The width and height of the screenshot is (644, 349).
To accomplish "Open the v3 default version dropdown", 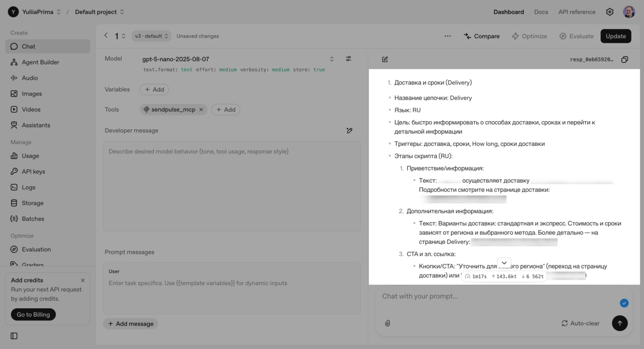I will [x=151, y=36].
